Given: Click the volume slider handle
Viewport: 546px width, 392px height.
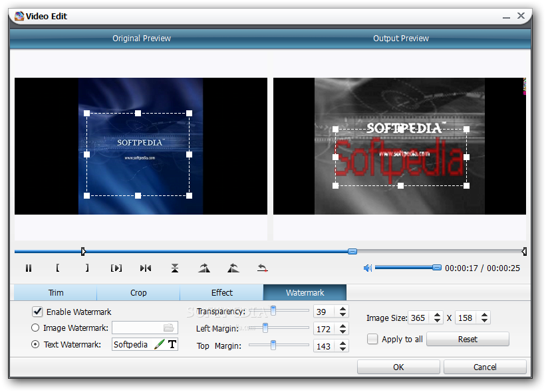Looking at the screenshot, I should click(437, 268).
